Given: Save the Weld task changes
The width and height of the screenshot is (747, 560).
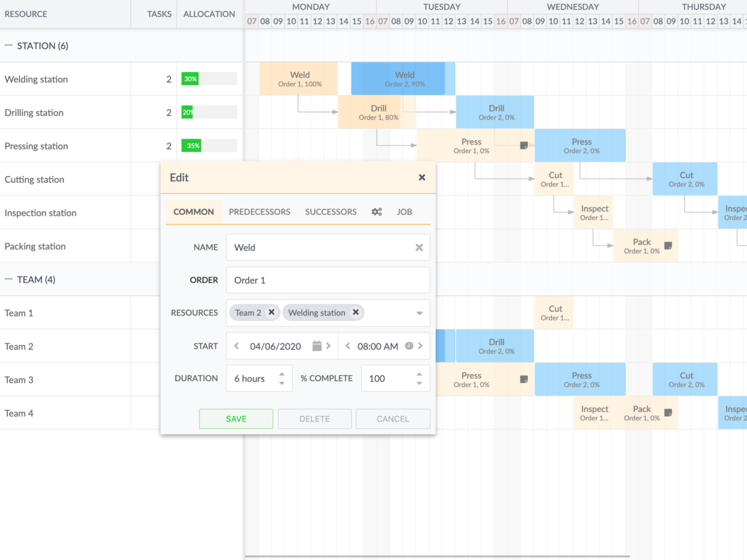Looking at the screenshot, I should 236,418.
